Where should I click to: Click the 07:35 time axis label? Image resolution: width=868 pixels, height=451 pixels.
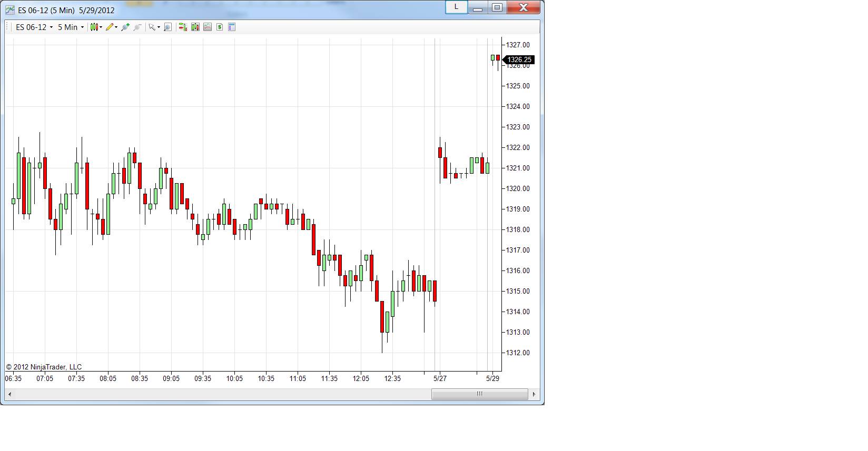76,379
